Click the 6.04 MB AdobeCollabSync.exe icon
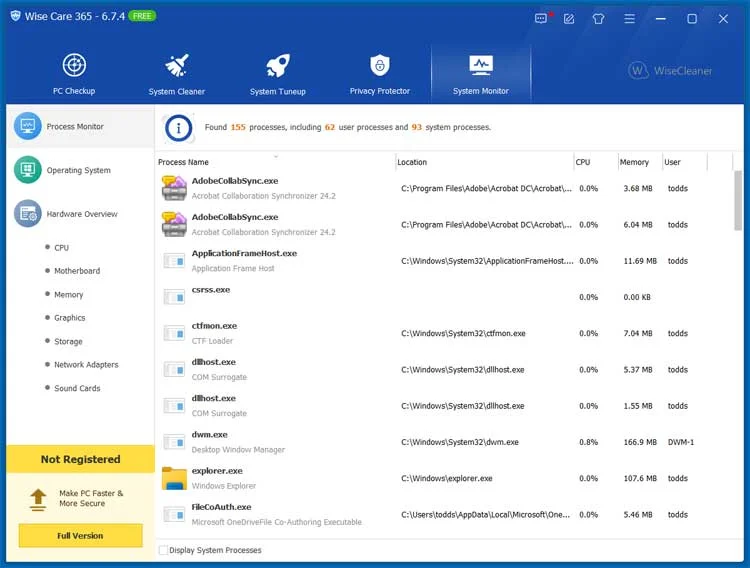Viewport: 750px width, 568px height. [x=174, y=224]
